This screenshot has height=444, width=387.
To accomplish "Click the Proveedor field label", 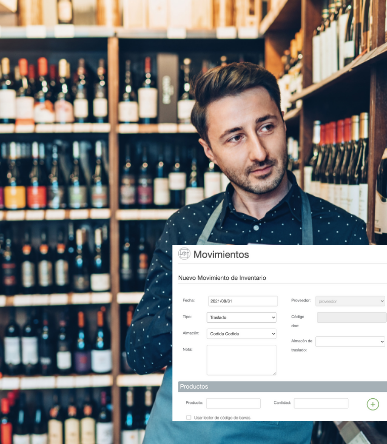I will 301,300.
